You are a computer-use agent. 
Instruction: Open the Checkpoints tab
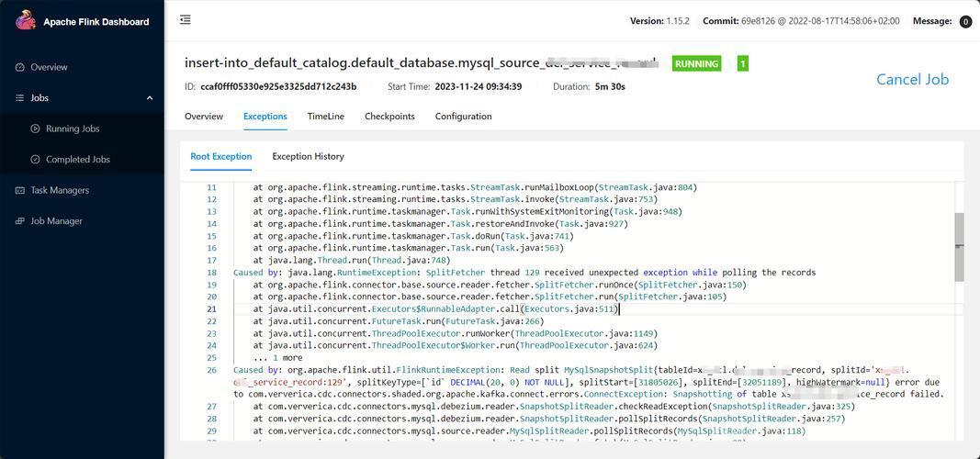point(389,117)
